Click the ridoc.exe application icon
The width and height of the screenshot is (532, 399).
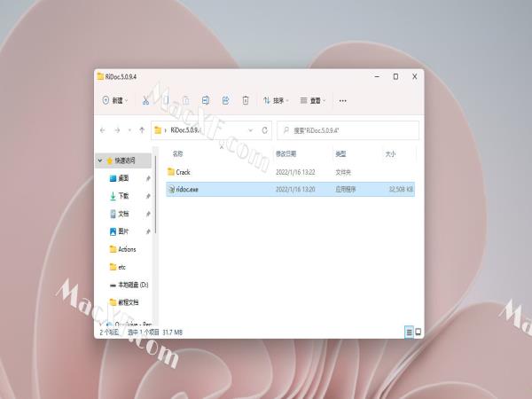pyautogui.click(x=171, y=190)
